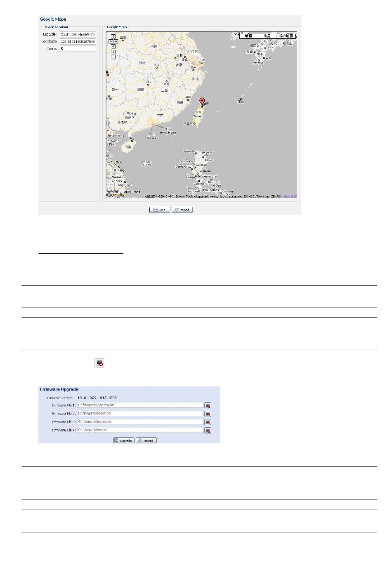Click the Latitude input field
The width and height of the screenshot is (392, 566).
coord(78,35)
